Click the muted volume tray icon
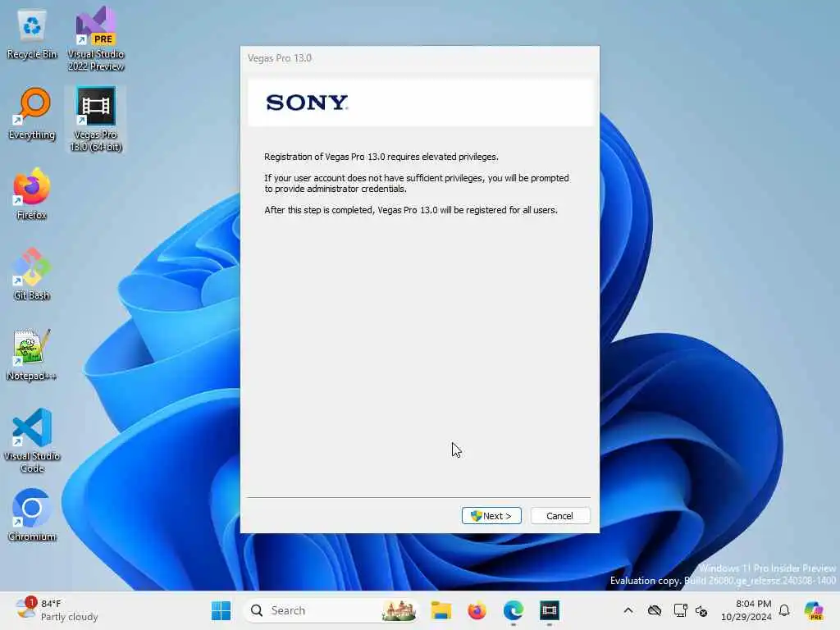Viewport: 840px width, 630px height. tap(701, 610)
